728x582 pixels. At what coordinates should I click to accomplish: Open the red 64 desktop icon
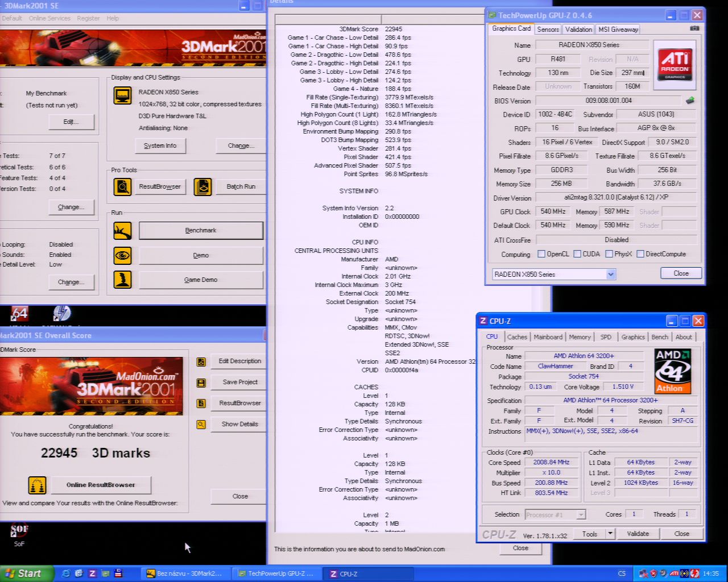click(x=20, y=314)
